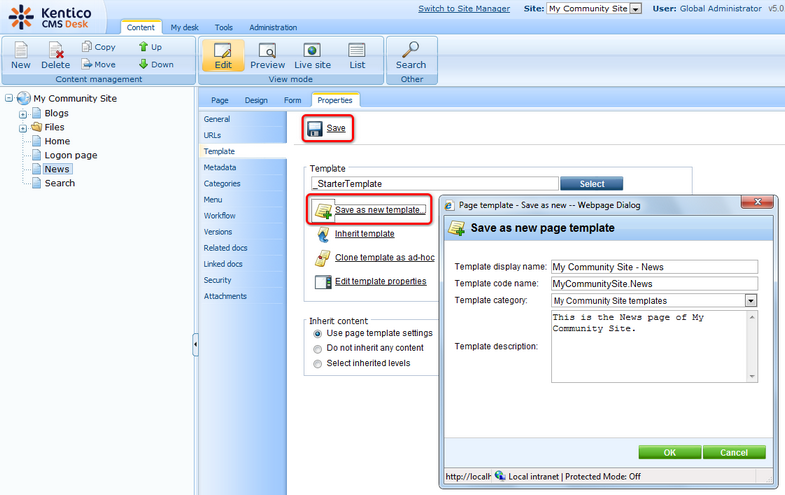Click Inherit template link
This screenshot has width=785, height=495.
click(364, 234)
